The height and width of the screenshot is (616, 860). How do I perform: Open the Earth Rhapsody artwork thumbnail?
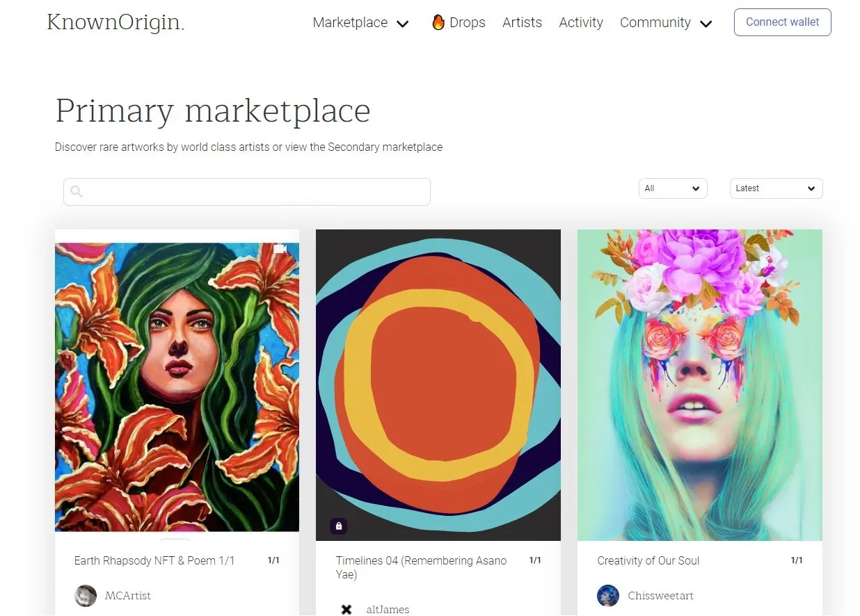pos(177,387)
